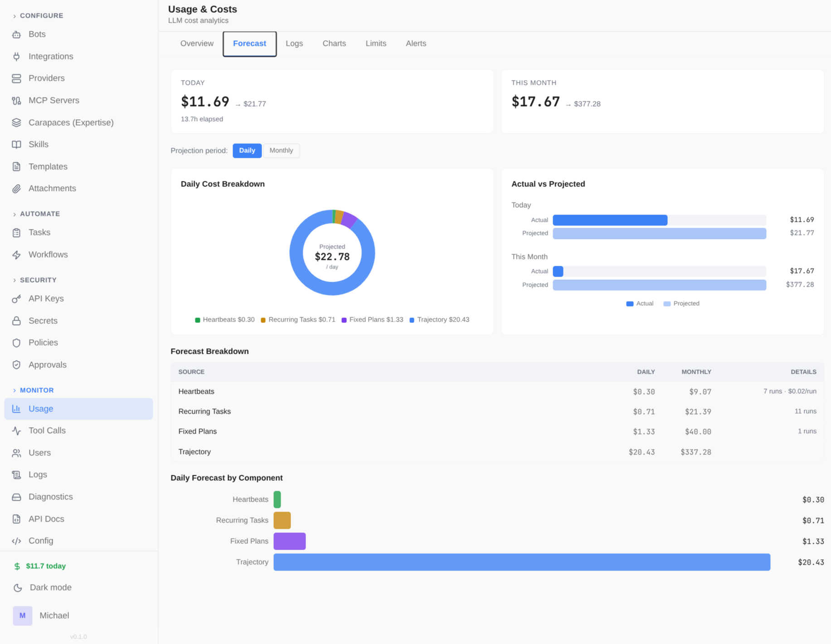Open API Docs from the sidebar

(x=46, y=519)
